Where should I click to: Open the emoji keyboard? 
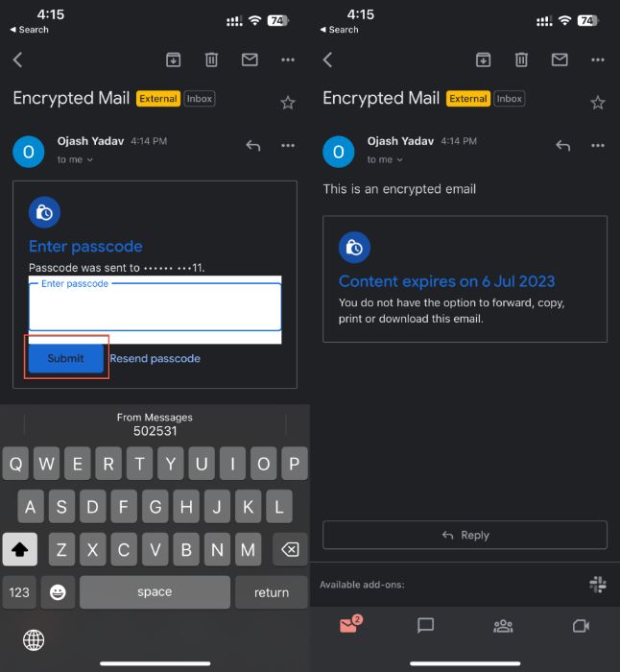point(58,592)
